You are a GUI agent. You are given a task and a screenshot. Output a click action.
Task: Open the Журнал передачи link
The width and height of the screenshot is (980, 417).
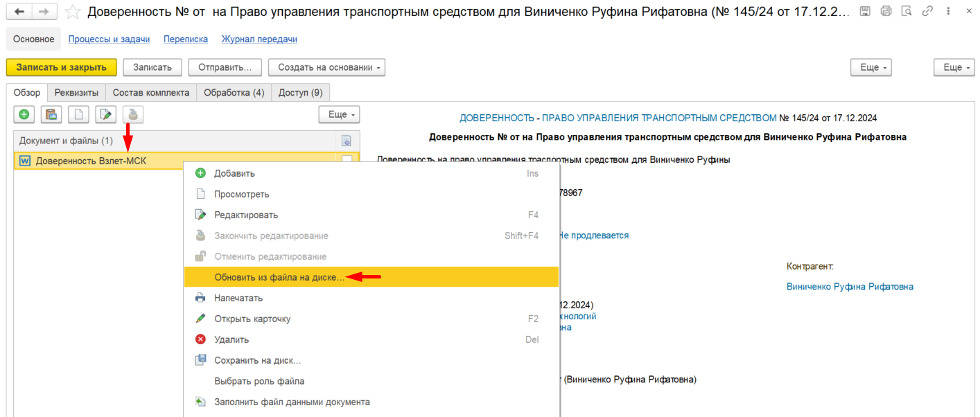point(259,39)
